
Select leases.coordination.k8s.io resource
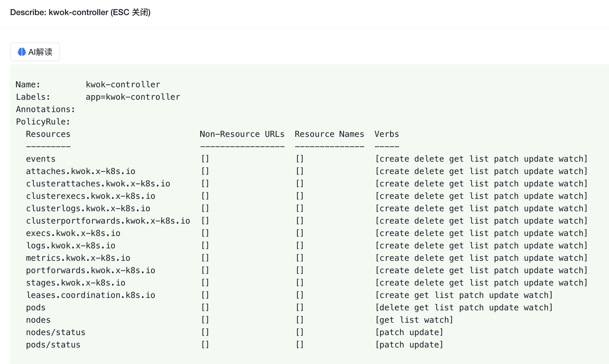(x=91, y=295)
